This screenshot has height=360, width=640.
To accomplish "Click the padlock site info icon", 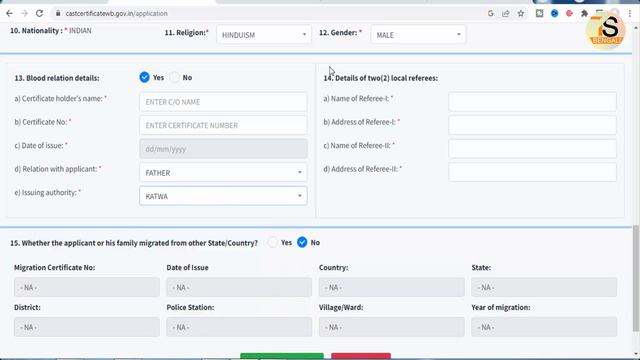I will pos(58,13).
